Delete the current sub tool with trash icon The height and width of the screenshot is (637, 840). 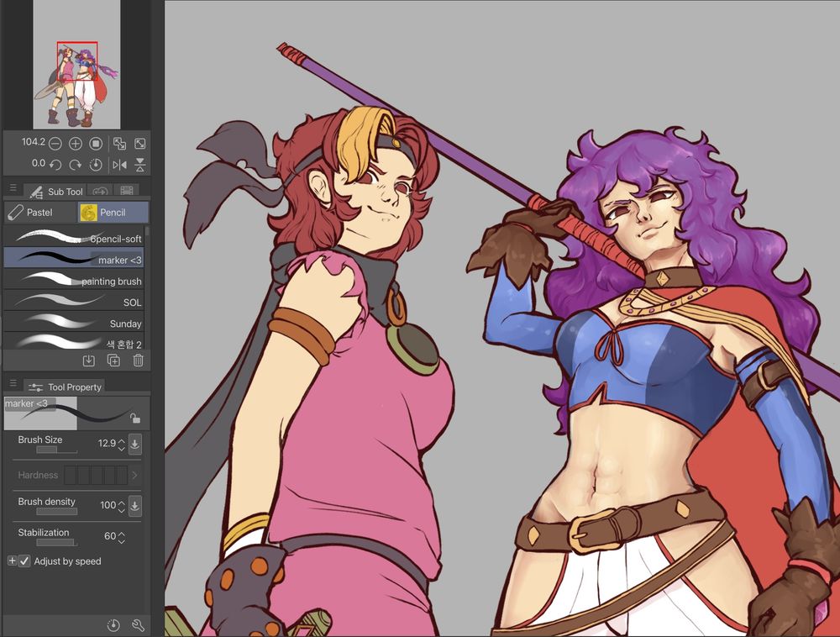pos(137,360)
